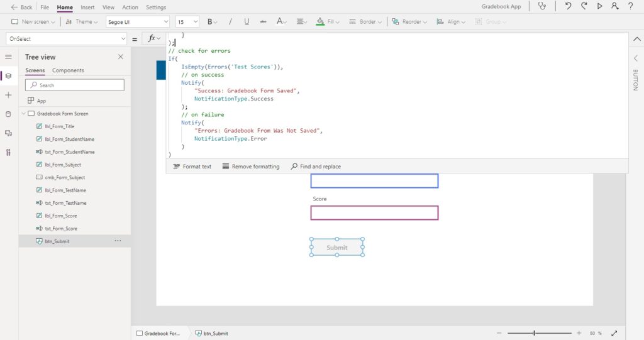Collapse the Gradebook Form Screen node
This screenshot has width=644, height=340.
(x=23, y=114)
